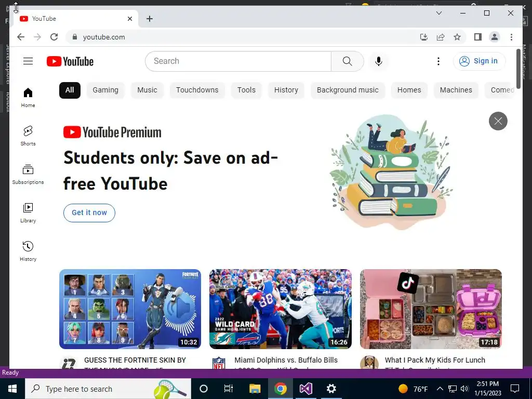Open the YouTube guide hamburger menu
This screenshot has height=399, width=532.
(28, 61)
